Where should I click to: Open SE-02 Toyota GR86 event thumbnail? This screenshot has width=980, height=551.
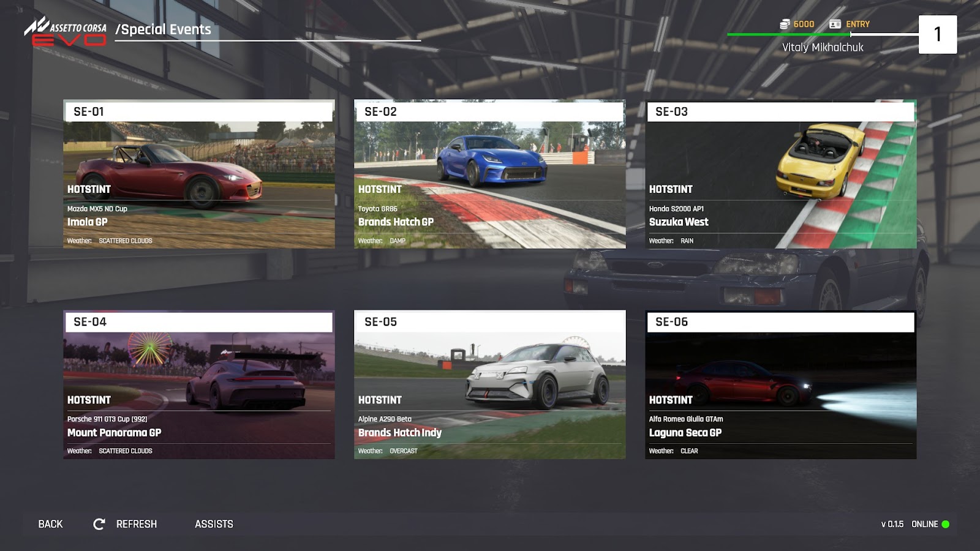coord(490,174)
